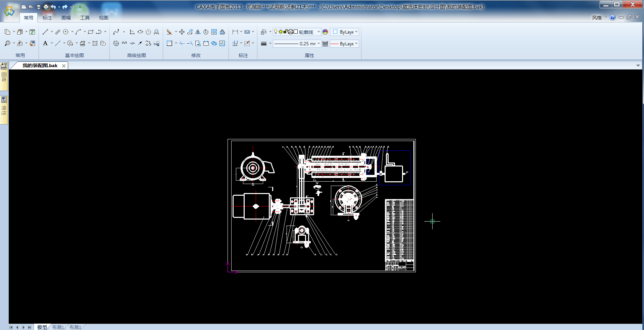Use the Rotate tool in the modify group
Screen dimensions: 644x330
(206, 32)
